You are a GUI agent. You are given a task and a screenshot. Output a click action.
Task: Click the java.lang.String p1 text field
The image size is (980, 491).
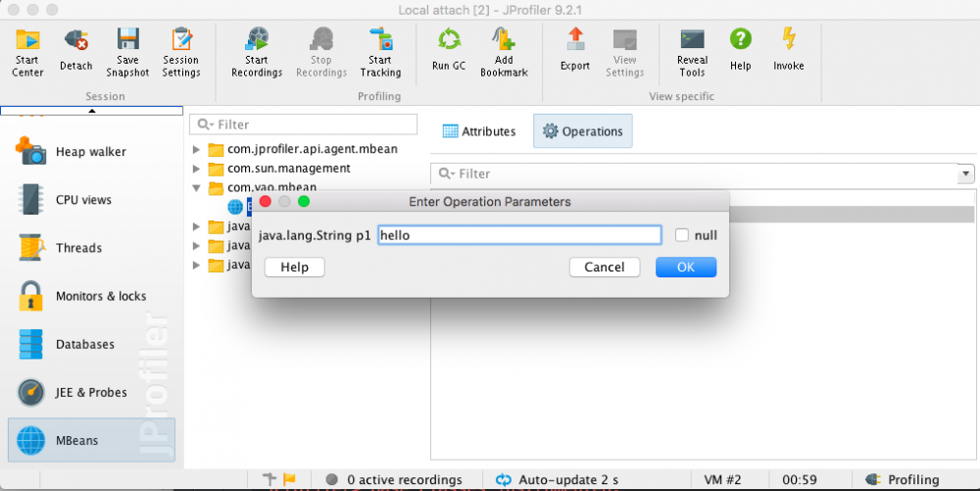[x=519, y=235]
